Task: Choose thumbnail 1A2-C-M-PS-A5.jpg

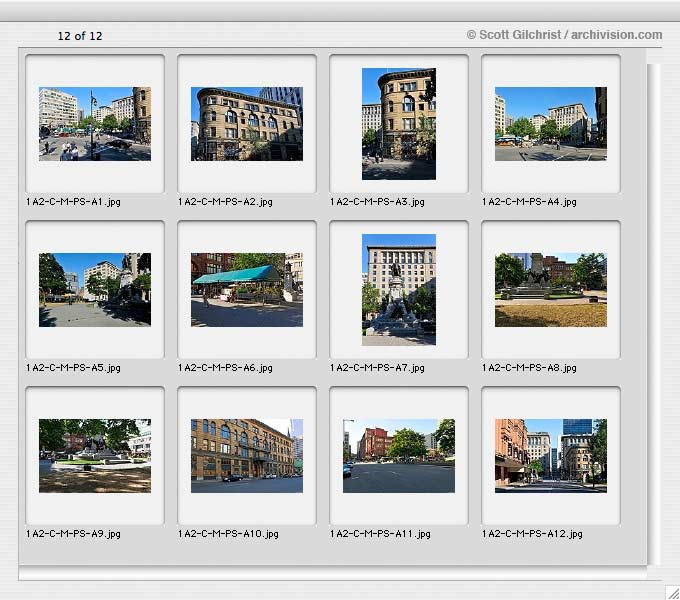Action: tap(95, 290)
